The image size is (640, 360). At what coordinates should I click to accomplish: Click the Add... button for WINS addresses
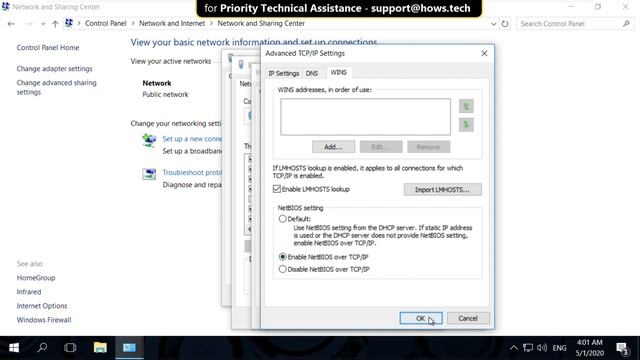333,147
